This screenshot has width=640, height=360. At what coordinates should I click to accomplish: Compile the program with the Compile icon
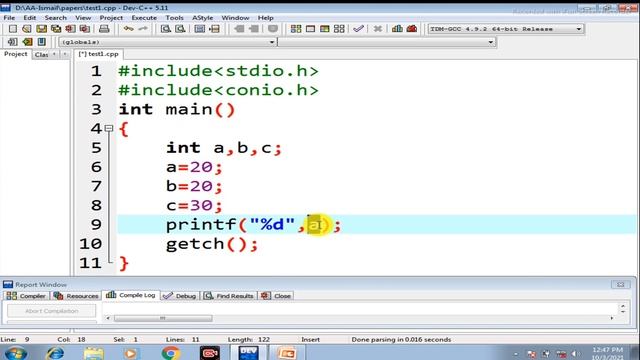pos(296,29)
